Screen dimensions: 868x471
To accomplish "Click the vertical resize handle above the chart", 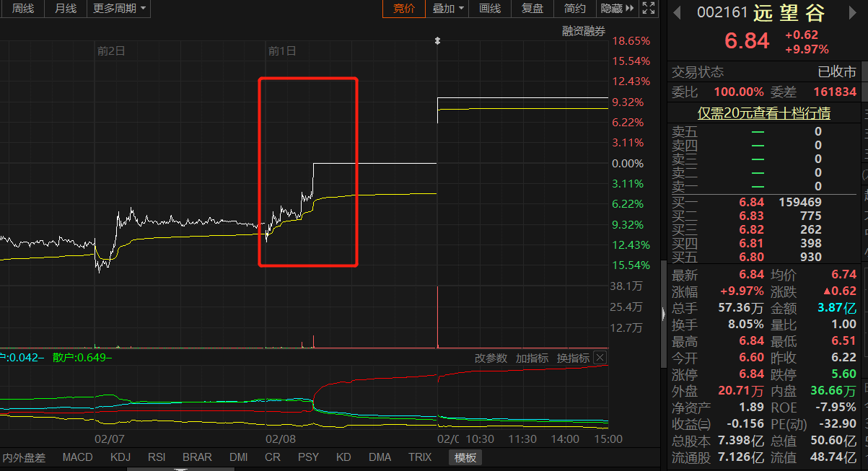I will 437,40.
